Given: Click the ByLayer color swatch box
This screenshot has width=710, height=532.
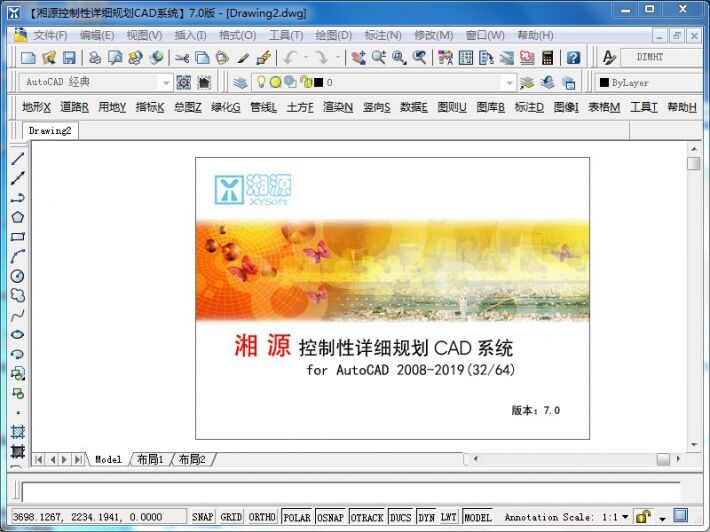Looking at the screenshot, I should click(x=604, y=82).
